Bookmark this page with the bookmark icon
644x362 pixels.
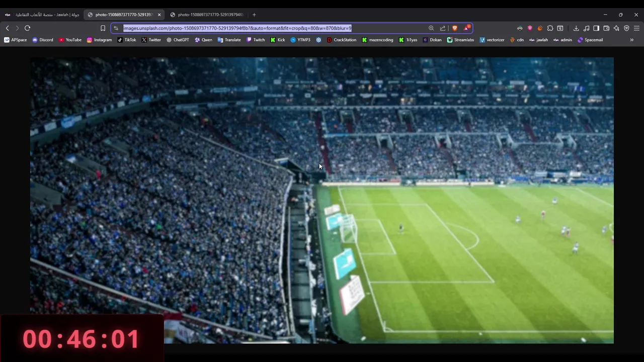(103, 28)
